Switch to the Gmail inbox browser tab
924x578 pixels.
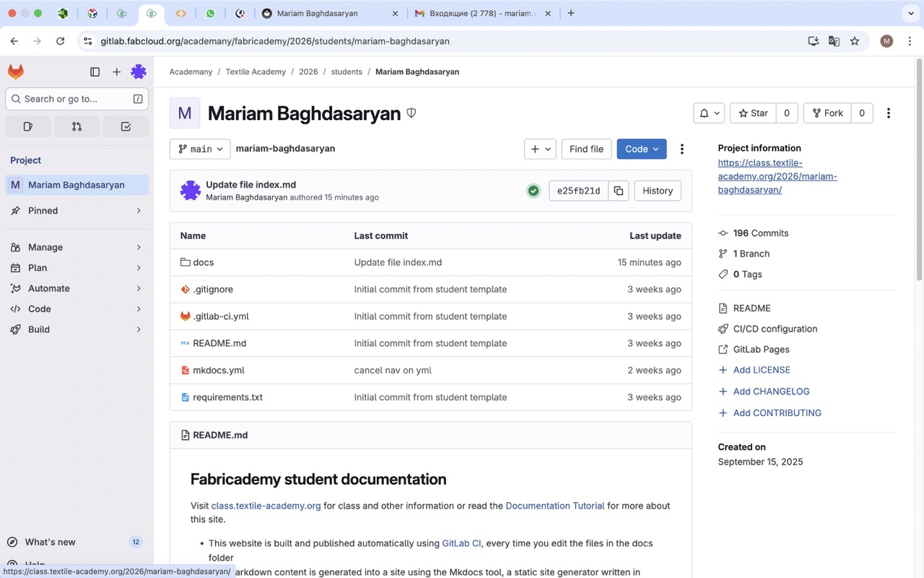click(480, 13)
